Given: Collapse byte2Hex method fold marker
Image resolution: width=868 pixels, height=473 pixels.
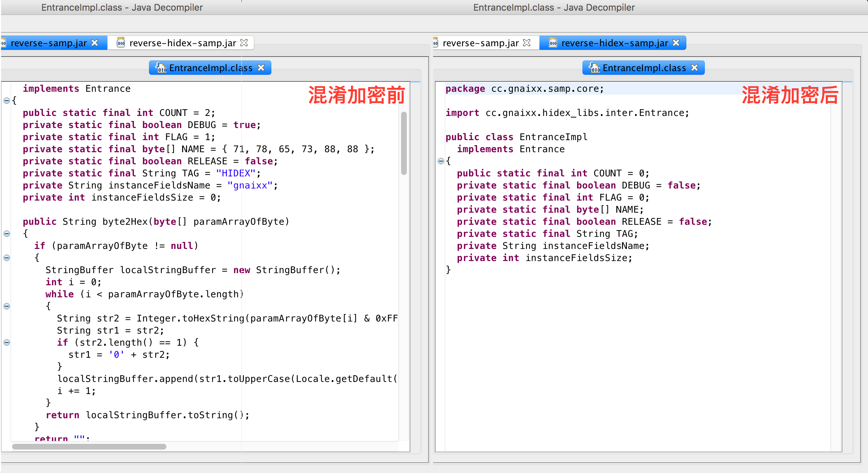Looking at the screenshot, I should click(6, 234).
